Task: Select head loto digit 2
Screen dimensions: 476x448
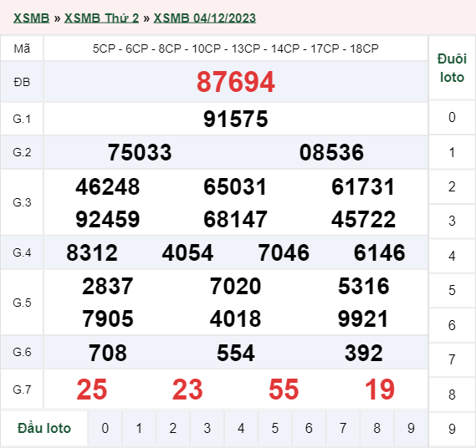Action: [x=173, y=428]
